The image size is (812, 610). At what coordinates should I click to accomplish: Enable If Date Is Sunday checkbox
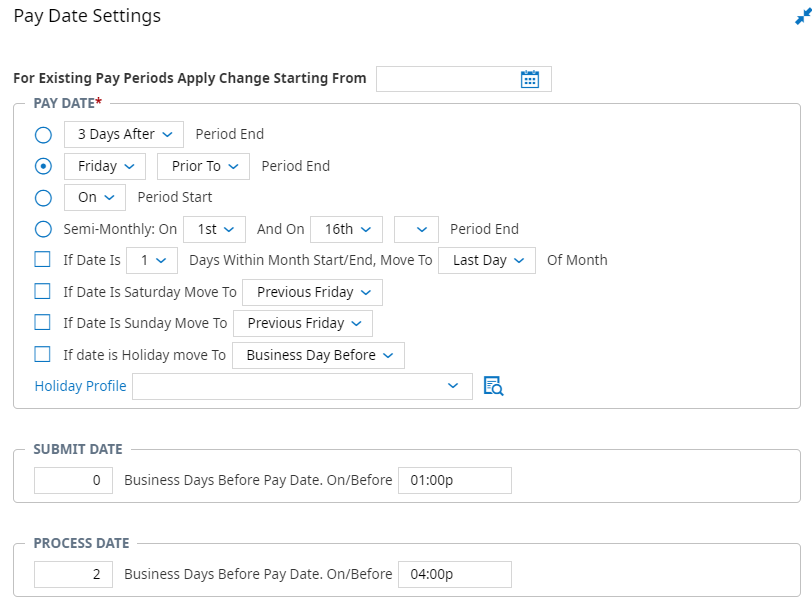(x=42, y=322)
